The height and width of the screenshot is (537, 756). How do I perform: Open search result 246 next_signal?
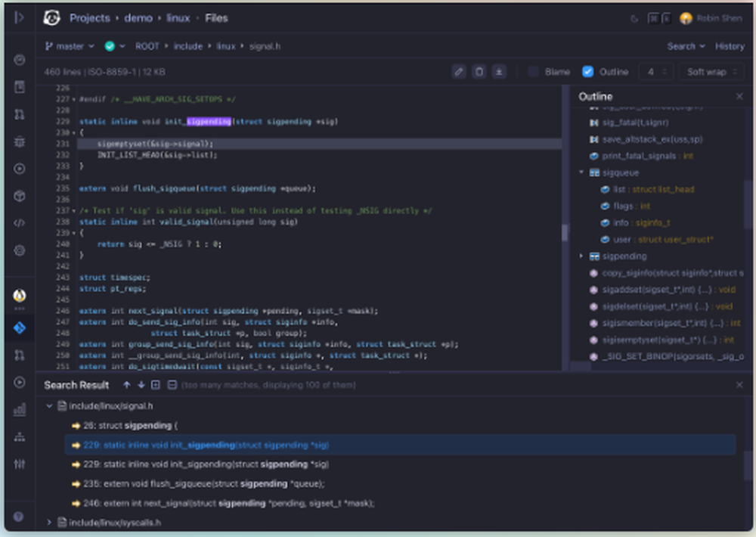[228, 503]
